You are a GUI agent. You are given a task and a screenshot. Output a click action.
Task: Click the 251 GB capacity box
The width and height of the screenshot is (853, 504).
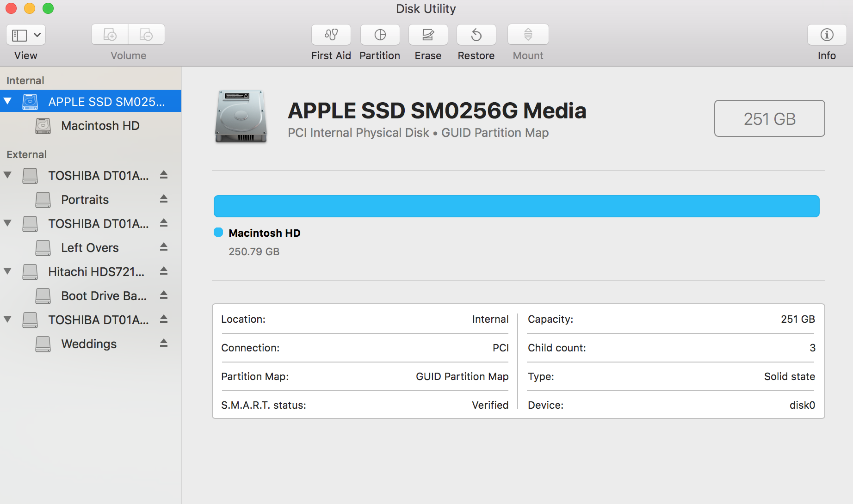point(770,118)
